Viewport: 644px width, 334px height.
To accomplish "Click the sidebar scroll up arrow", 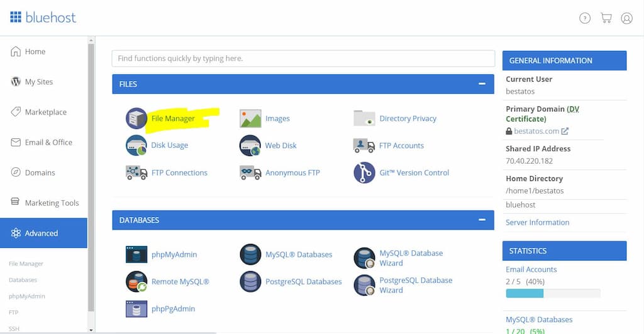I will click(91, 41).
